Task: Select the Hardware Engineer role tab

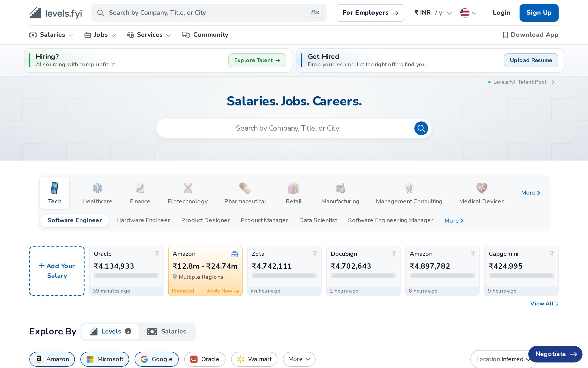Action: click(x=143, y=221)
